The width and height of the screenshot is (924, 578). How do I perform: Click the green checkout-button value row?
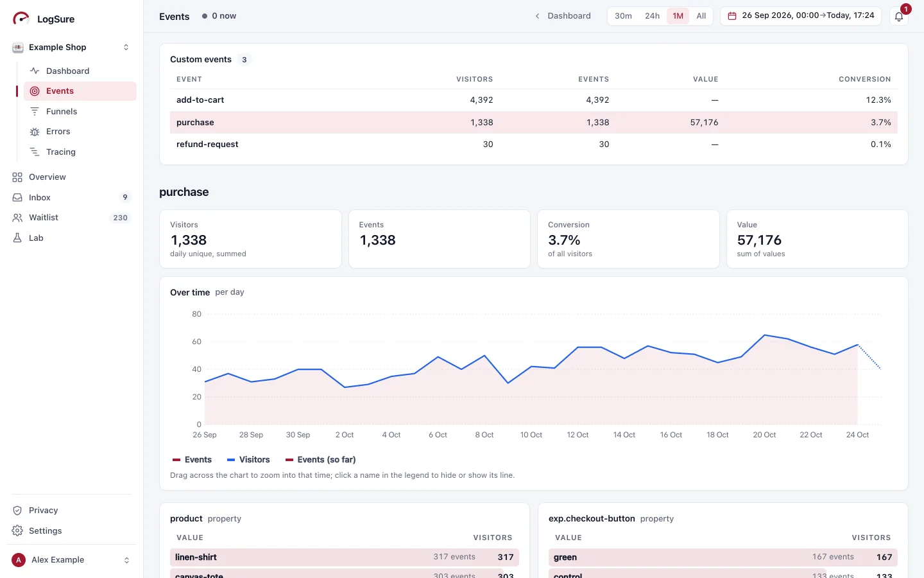(x=723, y=557)
